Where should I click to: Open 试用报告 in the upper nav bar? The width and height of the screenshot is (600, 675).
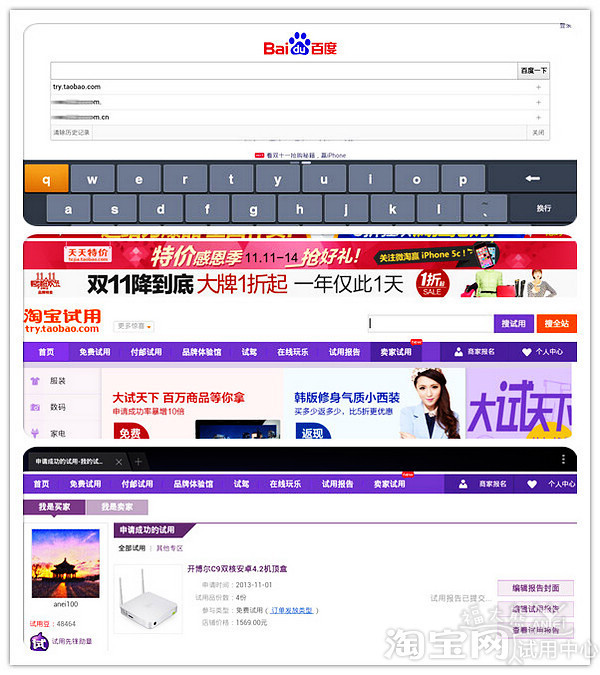[344, 352]
